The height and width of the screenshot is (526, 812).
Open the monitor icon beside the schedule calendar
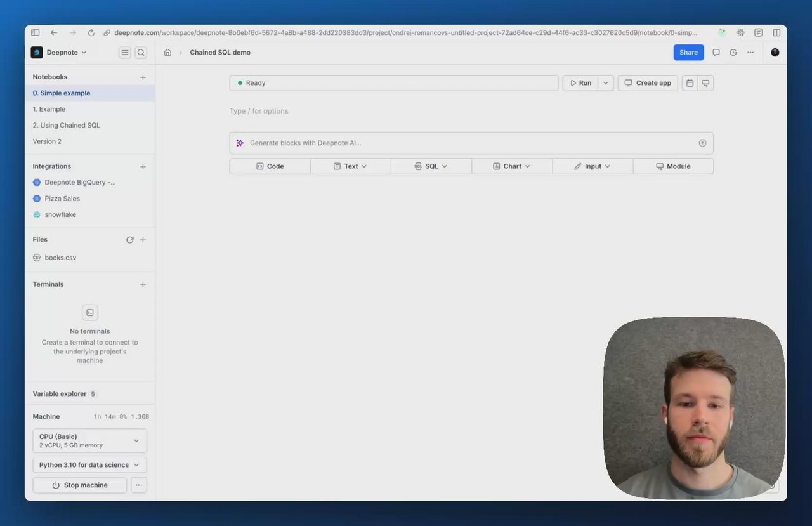705,83
